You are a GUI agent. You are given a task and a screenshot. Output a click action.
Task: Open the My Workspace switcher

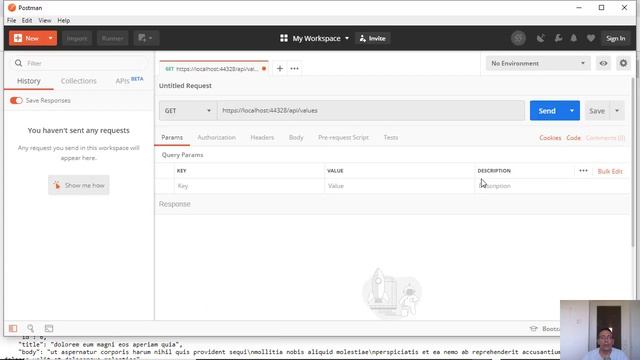coord(314,38)
